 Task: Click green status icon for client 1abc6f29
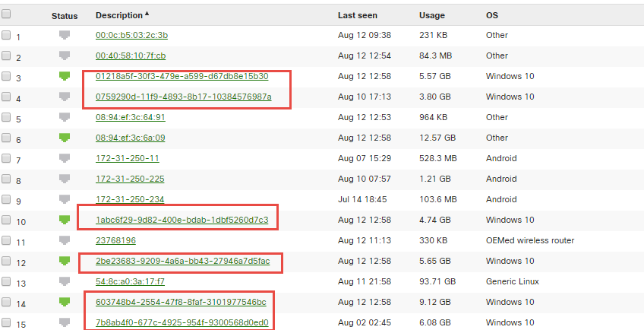click(x=65, y=220)
